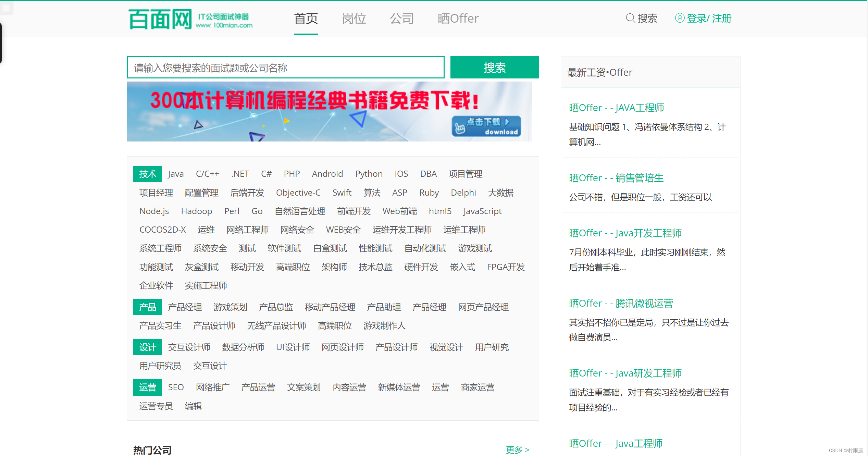
Task: Open 晒Offer - - Java研发工程师 post
Action: click(625, 373)
